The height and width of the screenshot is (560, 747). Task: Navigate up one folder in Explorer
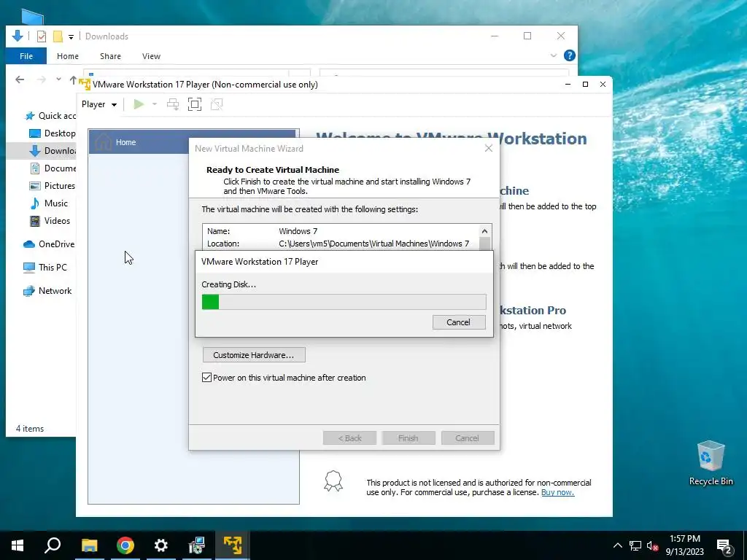tap(73, 80)
